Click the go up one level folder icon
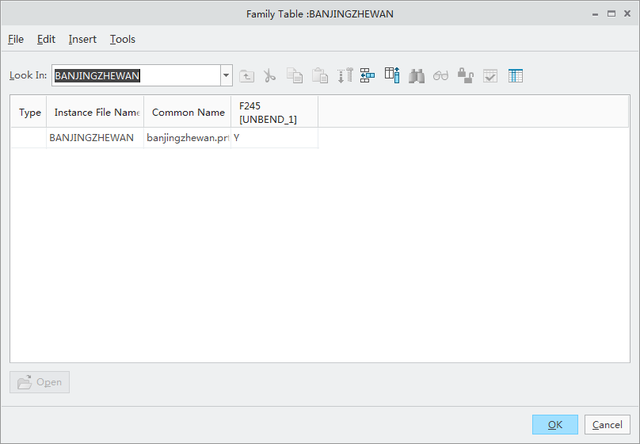This screenshot has height=444, width=640. point(247,76)
